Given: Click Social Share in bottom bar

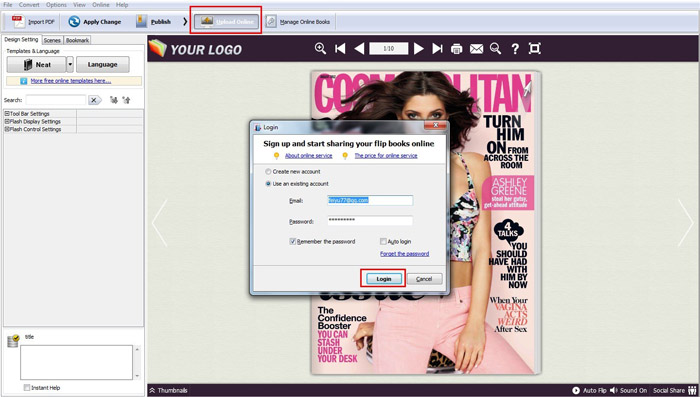Looking at the screenshot, I should tap(674, 390).
